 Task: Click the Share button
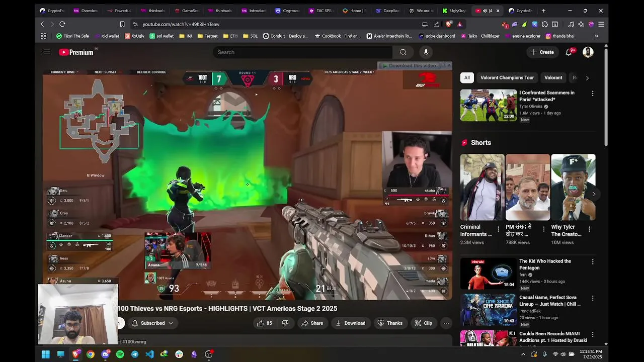point(312,323)
